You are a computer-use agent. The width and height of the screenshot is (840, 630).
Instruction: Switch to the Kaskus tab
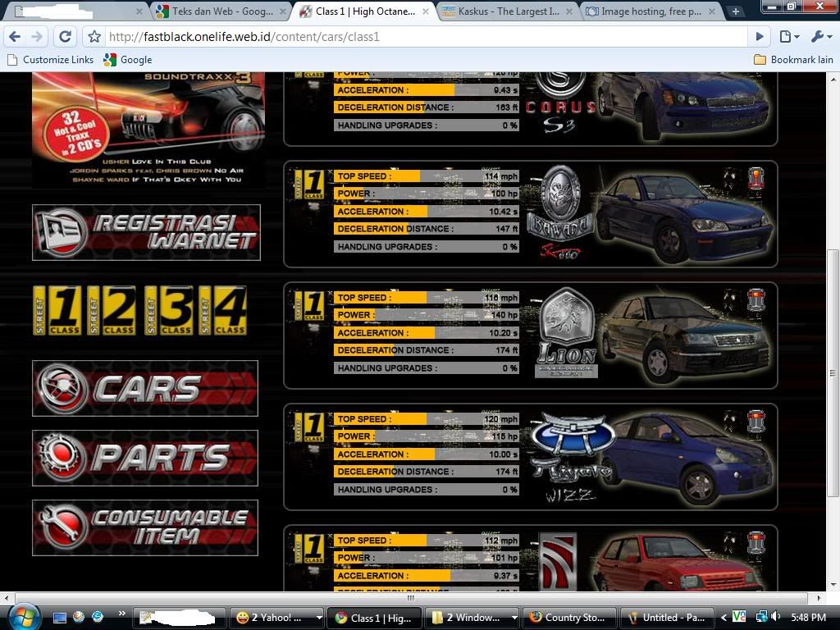pos(508,11)
